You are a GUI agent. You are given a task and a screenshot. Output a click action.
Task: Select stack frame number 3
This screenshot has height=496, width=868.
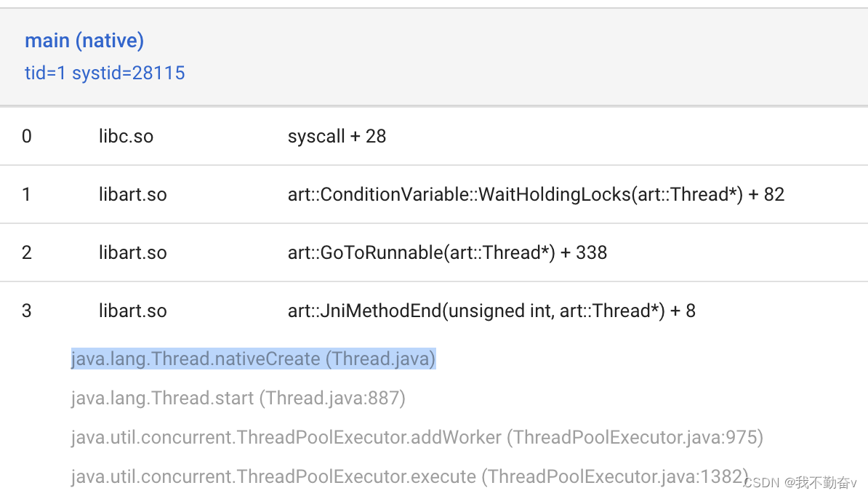(27, 311)
